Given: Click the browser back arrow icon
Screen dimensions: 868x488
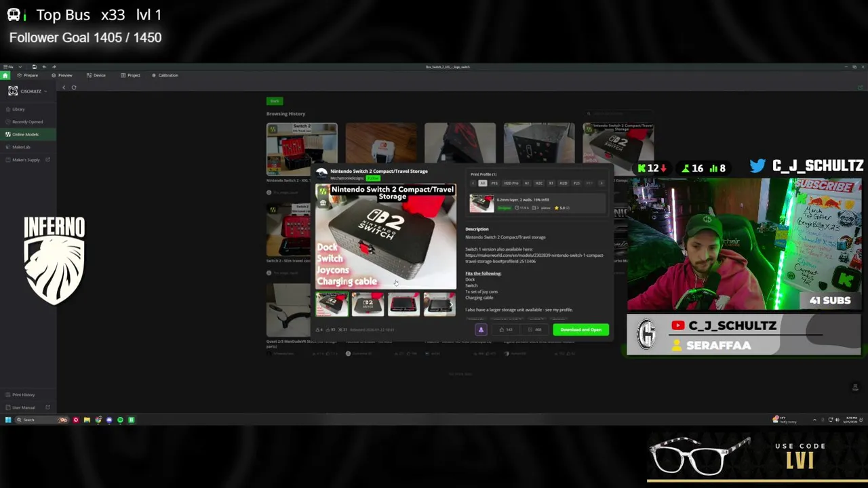Looking at the screenshot, I should (64, 87).
